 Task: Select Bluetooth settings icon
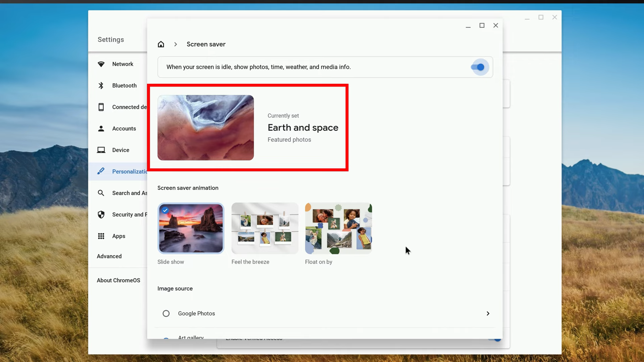click(101, 85)
